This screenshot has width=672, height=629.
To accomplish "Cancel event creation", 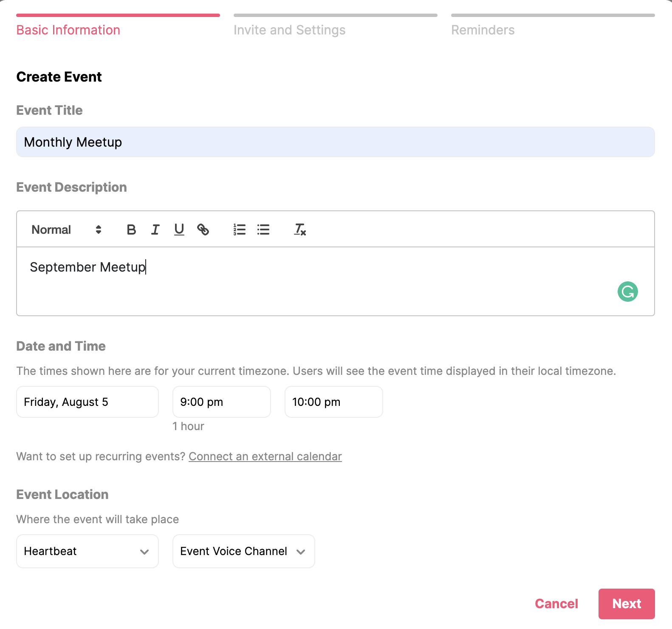I will click(x=556, y=604).
